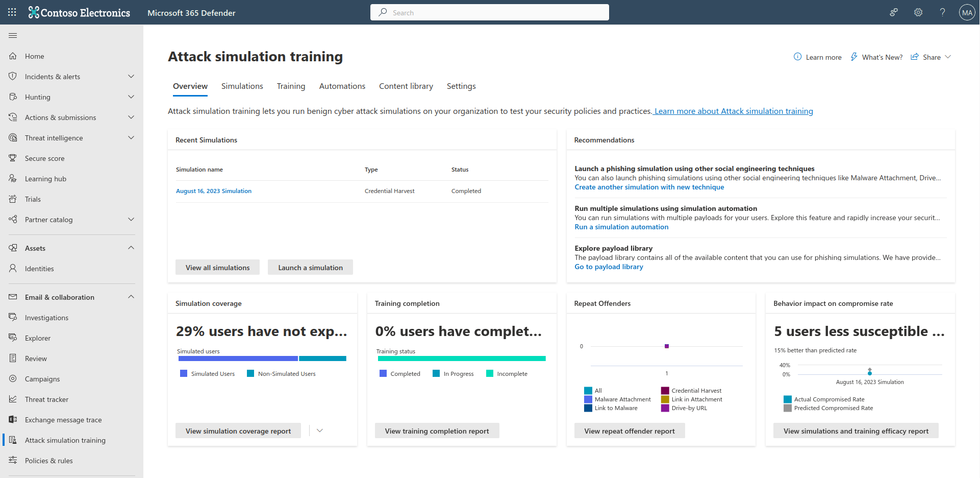Collapse the navigation pane hamburger icon

pyautogui.click(x=13, y=35)
